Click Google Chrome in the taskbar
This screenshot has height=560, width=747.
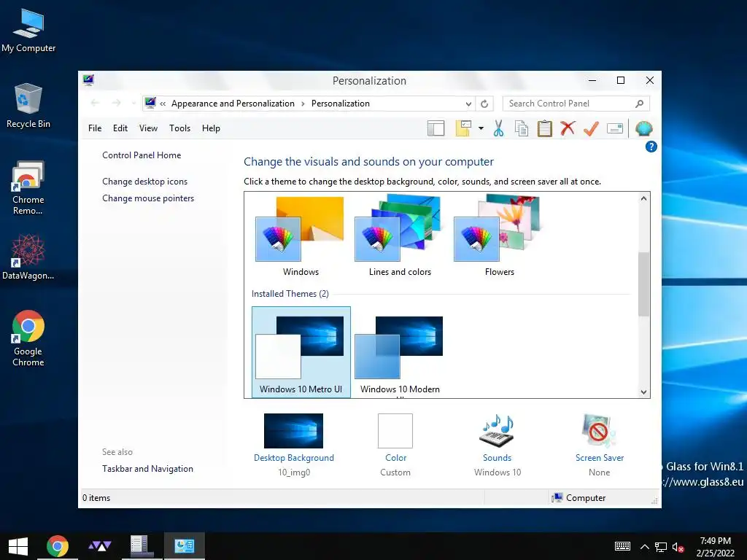pos(57,546)
